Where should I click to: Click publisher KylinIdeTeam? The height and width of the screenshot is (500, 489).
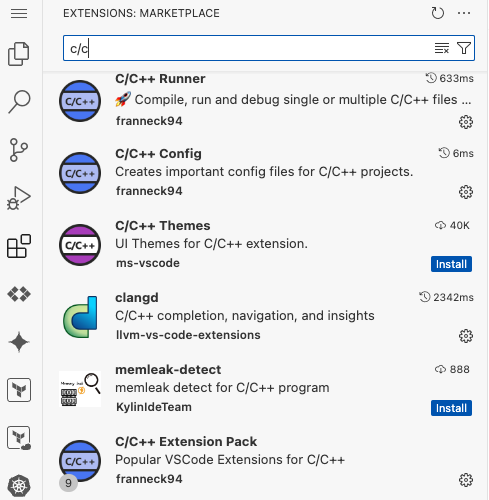tap(154, 407)
